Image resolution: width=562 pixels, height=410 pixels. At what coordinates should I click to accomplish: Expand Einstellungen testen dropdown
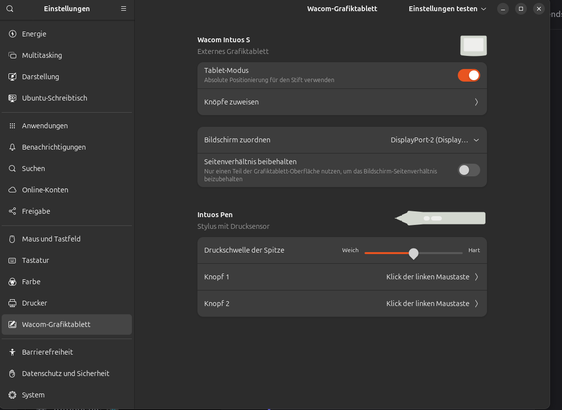click(x=447, y=9)
